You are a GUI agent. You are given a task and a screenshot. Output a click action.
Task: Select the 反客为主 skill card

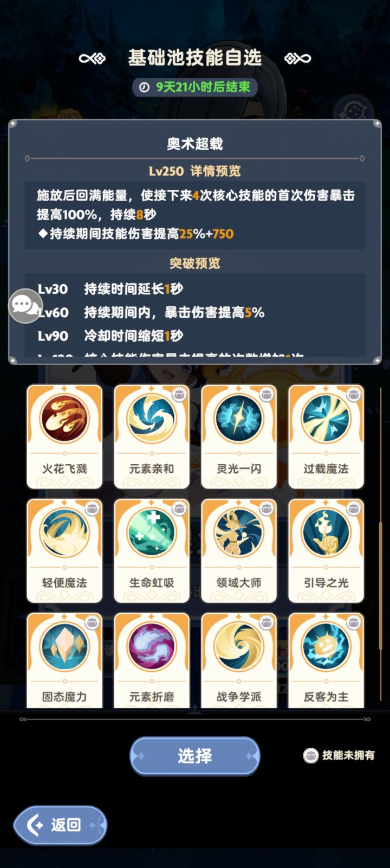tap(326, 660)
